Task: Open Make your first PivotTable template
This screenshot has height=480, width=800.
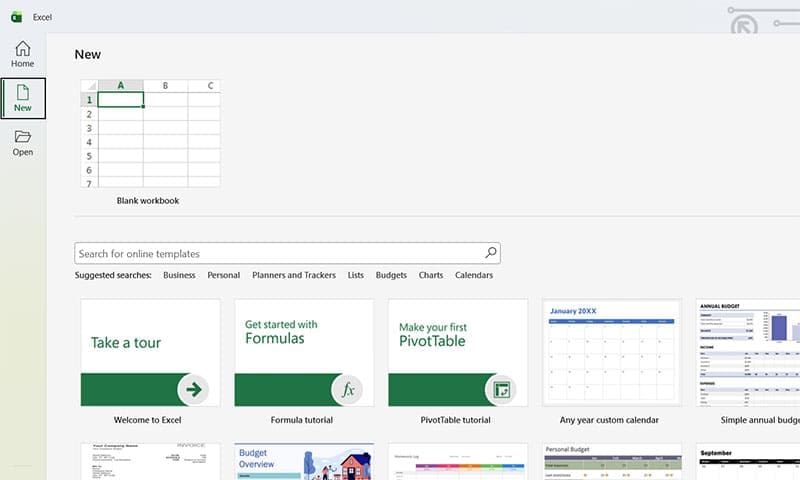Action: pyautogui.click(x=458, y=352)
